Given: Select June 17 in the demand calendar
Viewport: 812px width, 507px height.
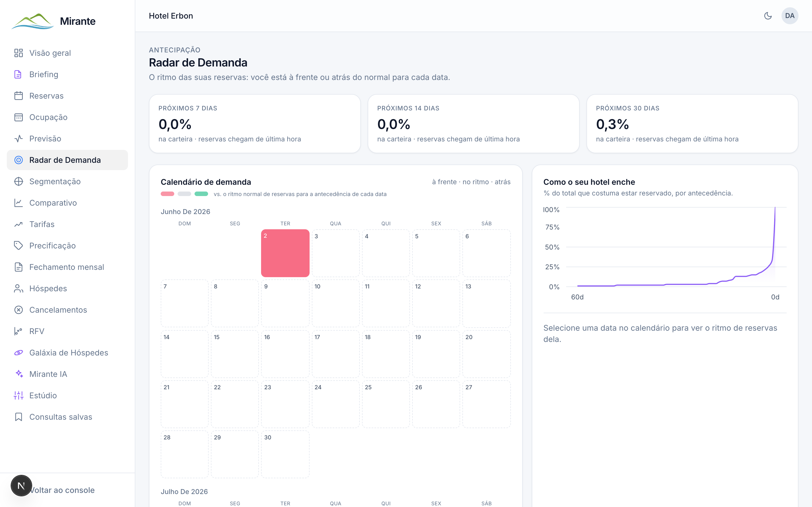Looking at the screenshot, I should pos(336,354).
